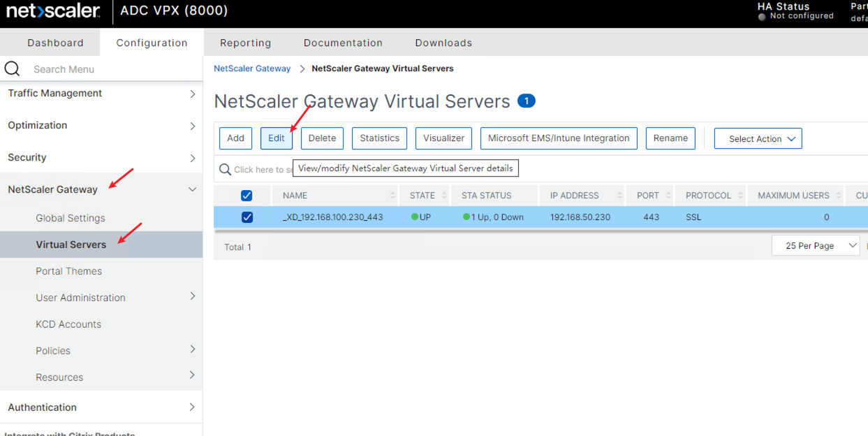The width and height of the screenshot is (868, 436).
Task: Expand User Administration submenu
Action: click(x=193, y=296)
